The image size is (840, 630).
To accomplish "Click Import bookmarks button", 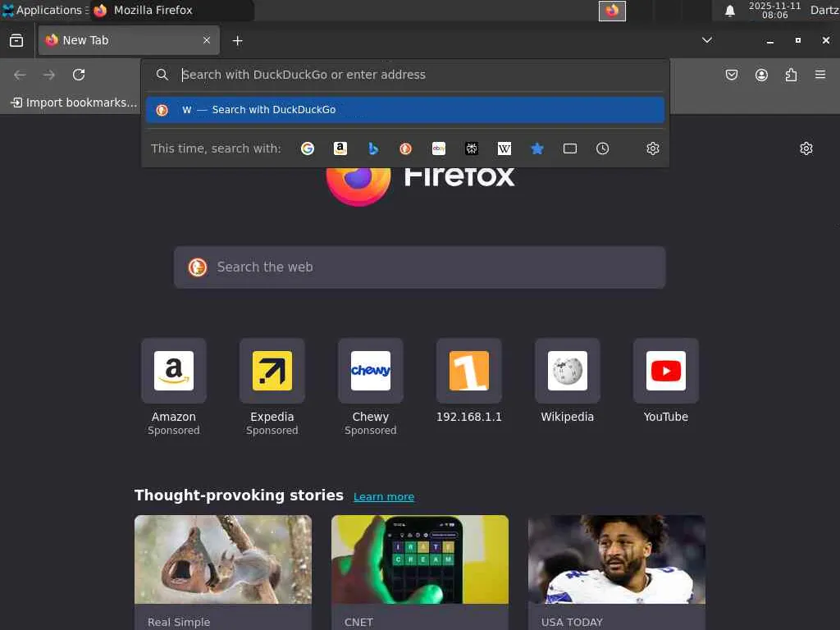I will [x=75, y=103].
